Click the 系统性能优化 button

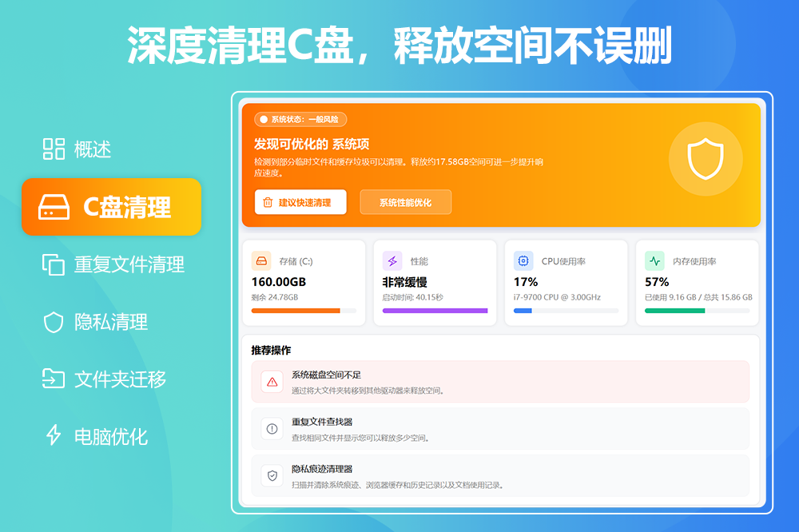[x=406, y=202]
